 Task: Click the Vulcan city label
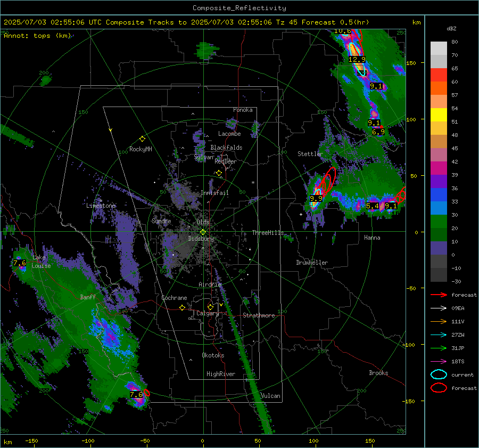270,396
